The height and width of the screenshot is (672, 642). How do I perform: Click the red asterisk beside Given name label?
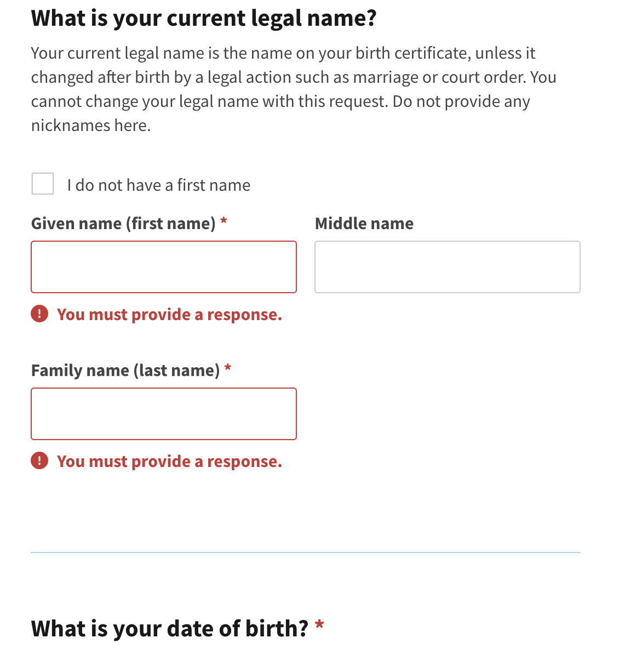223,221
